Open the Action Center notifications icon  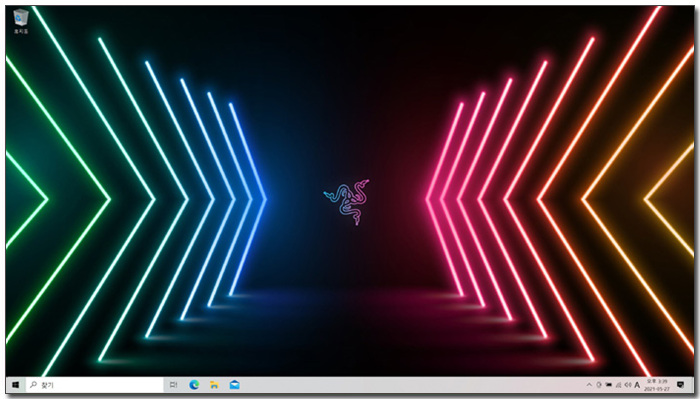tap(680, 385)
